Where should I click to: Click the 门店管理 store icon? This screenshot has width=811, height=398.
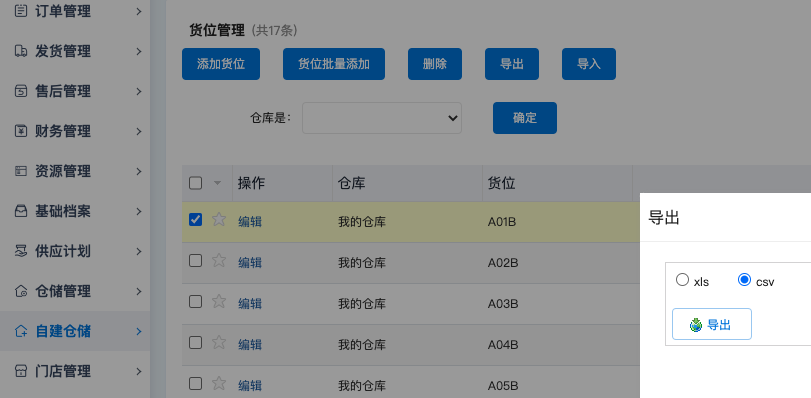point(21,371)
